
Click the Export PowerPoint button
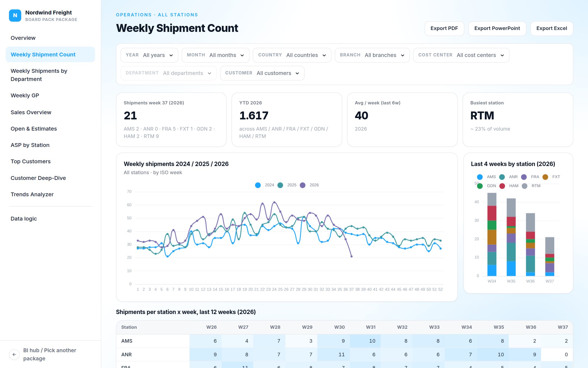(497, 28)
